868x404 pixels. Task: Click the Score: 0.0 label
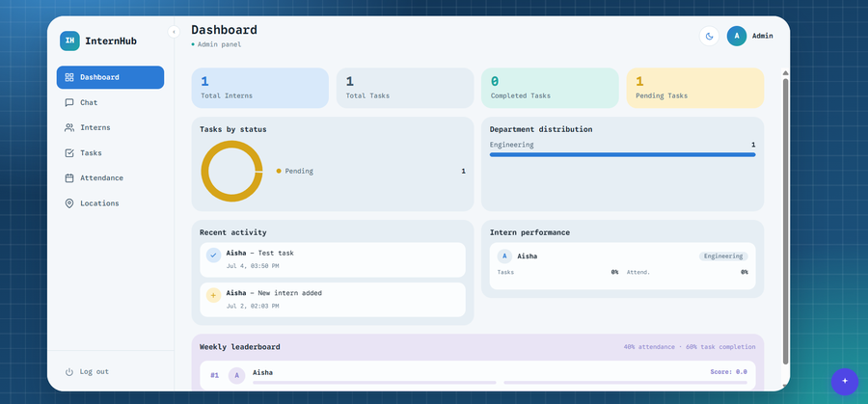728,372
